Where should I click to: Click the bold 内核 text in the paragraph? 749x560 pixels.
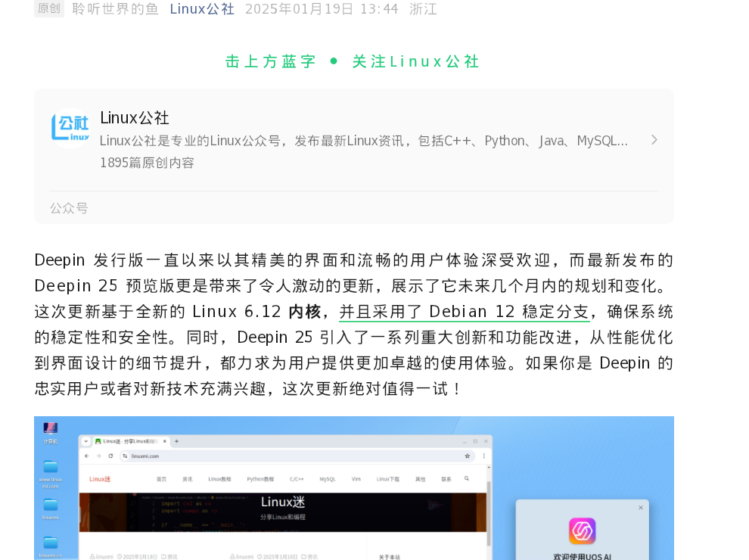305,312
